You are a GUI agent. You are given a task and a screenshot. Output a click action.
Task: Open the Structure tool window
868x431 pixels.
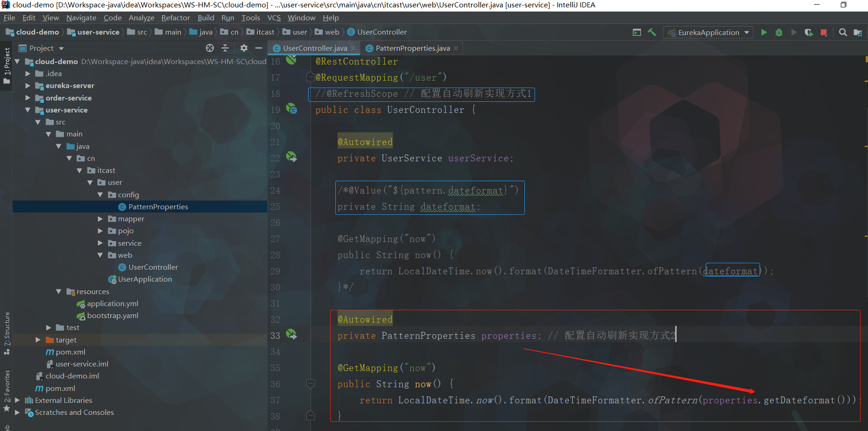point(6,333)
